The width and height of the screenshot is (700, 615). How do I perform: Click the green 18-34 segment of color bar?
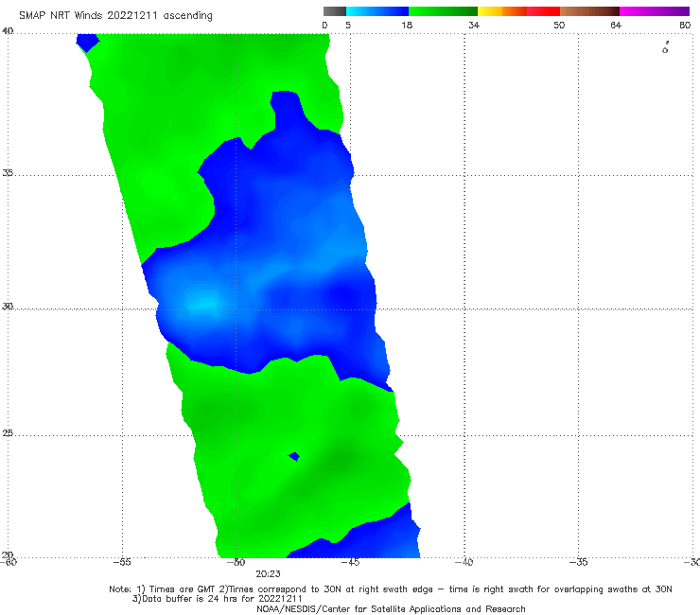tap(443, 11)
